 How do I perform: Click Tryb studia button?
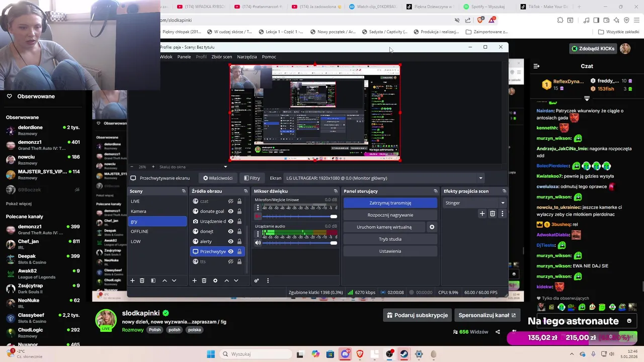[390, 239]
